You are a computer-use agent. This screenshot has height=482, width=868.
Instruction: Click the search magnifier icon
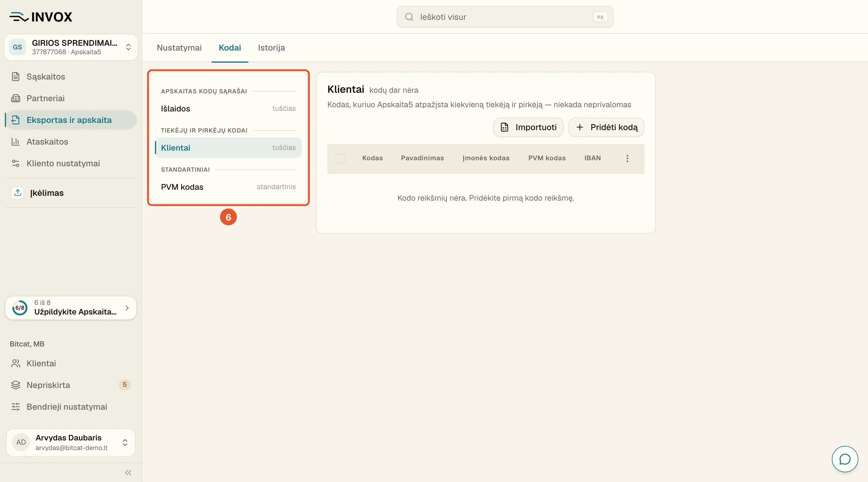[409, 17]
